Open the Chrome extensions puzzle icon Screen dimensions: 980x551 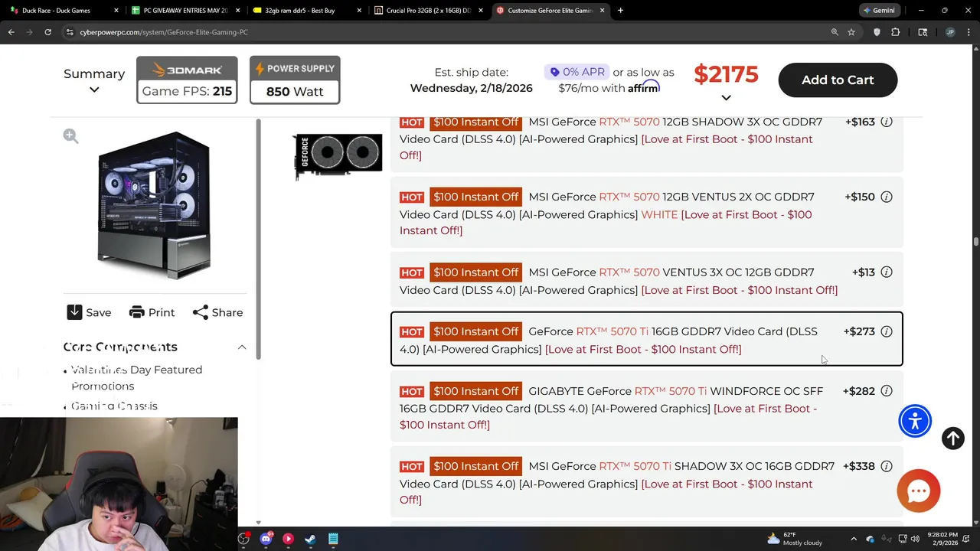point(896,32)
